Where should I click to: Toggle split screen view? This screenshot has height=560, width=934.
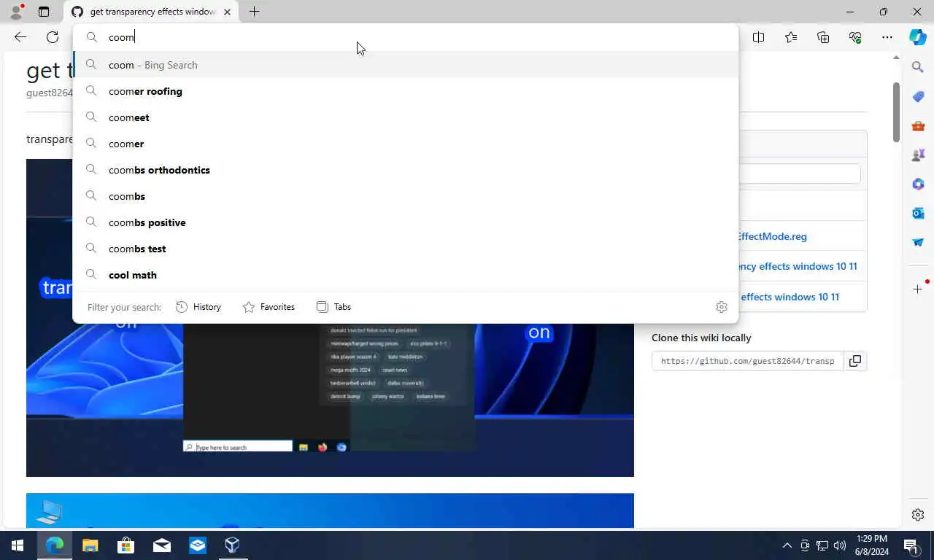[x=759, y=37]
